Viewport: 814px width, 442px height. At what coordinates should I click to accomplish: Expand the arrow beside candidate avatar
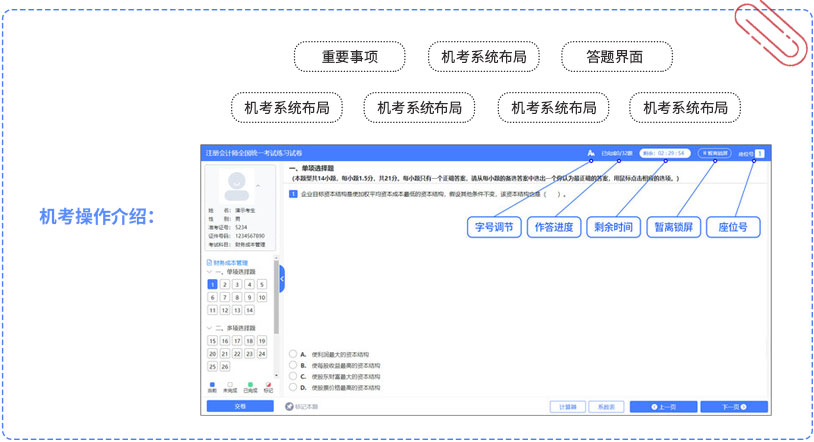[x=259, y=186]
